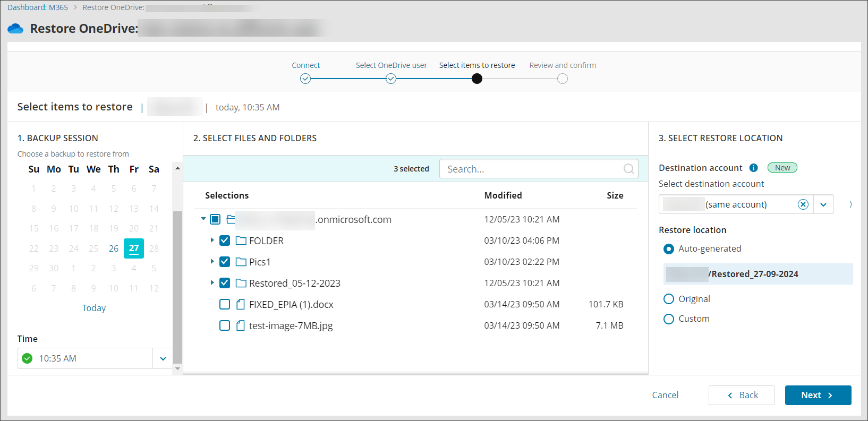Select the Original restore location option
This screenshot has width=868, height=421.
click(669, 299)
